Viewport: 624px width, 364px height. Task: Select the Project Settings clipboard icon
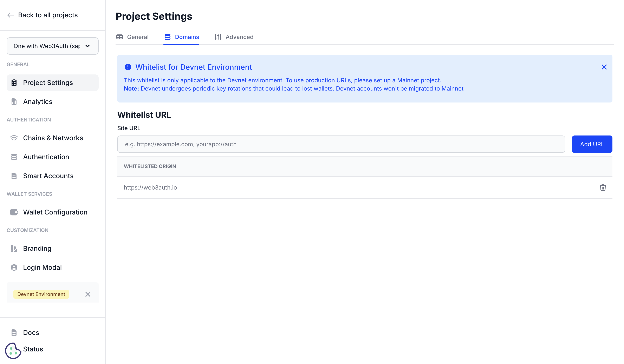pos(14,83)
